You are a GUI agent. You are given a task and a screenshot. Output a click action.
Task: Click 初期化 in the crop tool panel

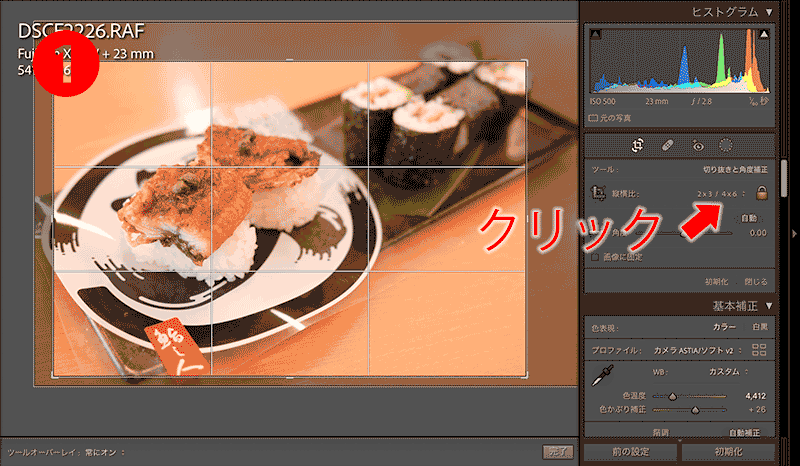click(716, 282)
